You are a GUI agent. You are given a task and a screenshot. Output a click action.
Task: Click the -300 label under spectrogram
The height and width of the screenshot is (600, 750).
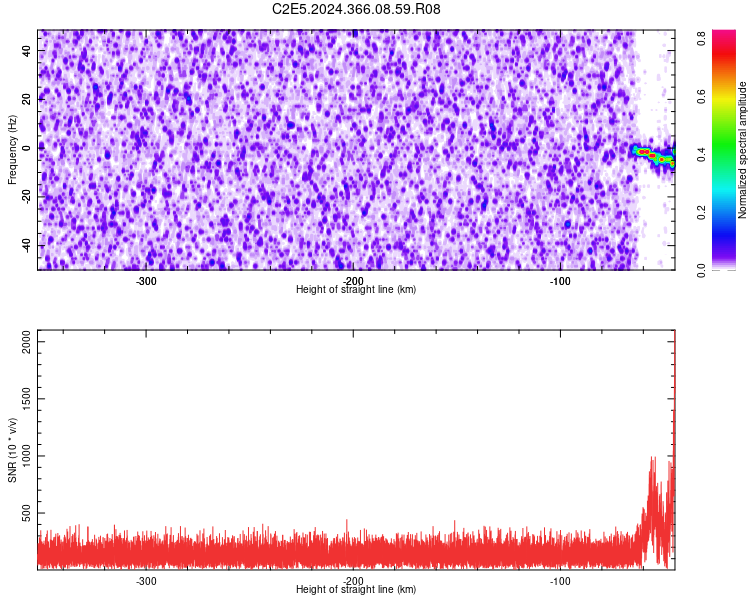coord(146,281)
